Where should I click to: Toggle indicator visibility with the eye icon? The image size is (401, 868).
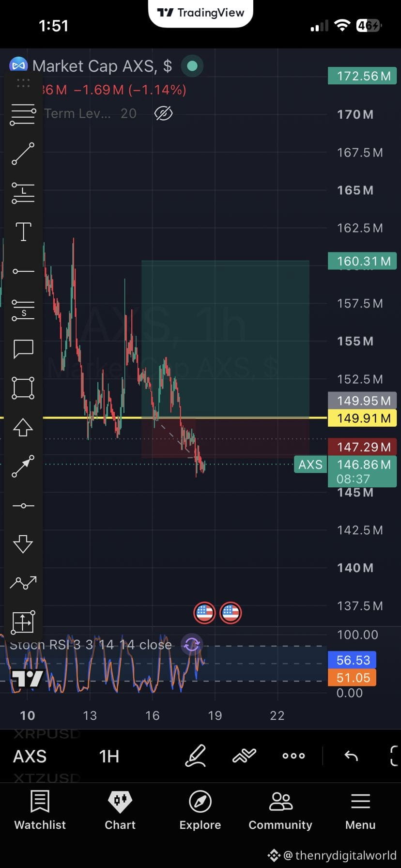click(x=163, y=114)
